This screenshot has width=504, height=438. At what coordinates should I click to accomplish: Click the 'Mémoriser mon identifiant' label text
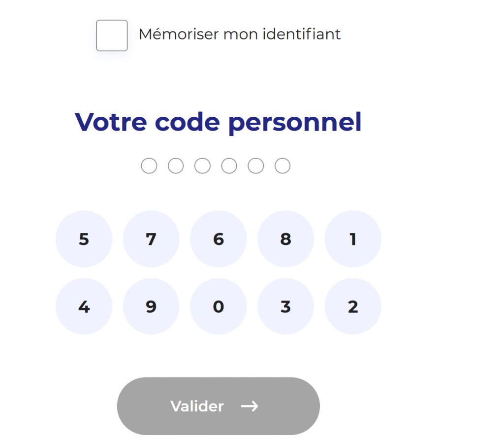click(240, 34)
